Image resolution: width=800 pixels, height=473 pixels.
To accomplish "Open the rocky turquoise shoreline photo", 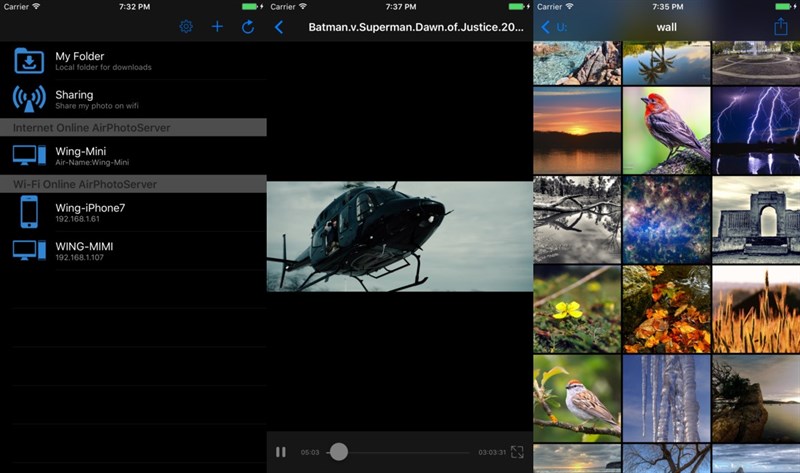I will 577,63.
